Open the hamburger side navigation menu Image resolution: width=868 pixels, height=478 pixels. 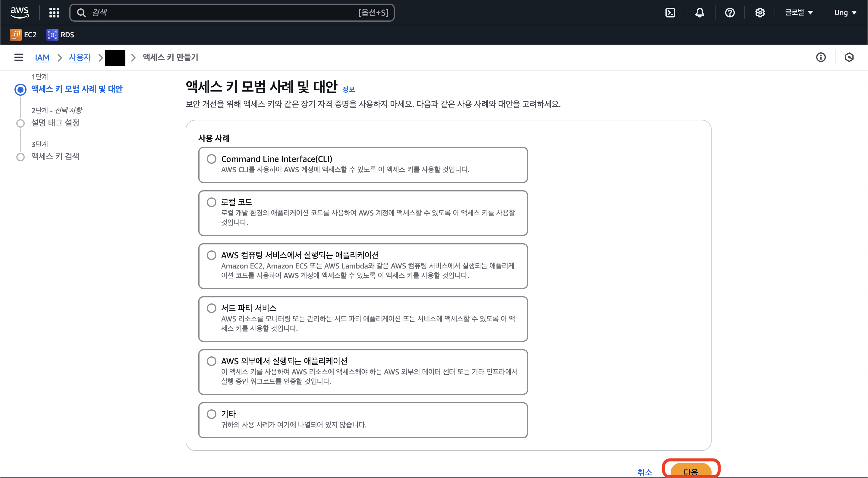[18, 57]
